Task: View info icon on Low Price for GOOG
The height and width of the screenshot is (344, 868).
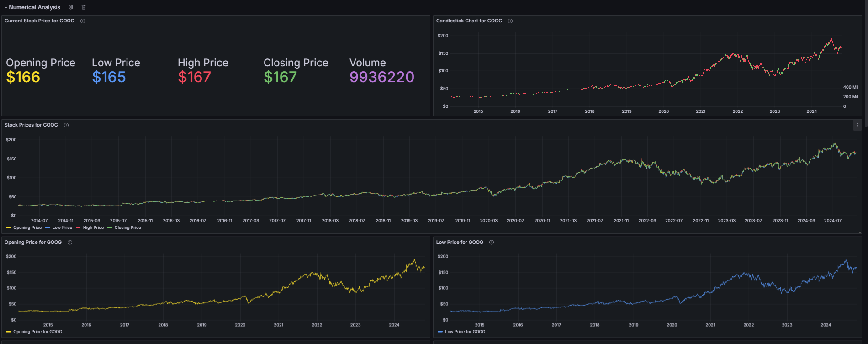Action: pos(492,243)
